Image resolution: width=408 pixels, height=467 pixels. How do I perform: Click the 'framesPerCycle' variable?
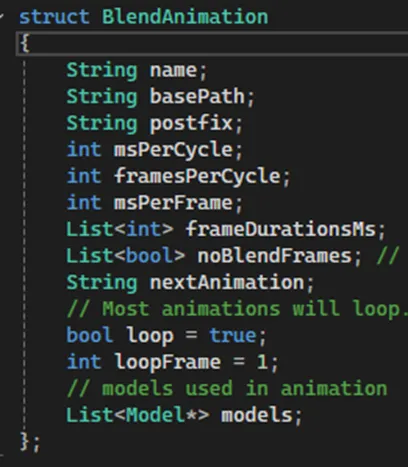(x=197, y=176)
